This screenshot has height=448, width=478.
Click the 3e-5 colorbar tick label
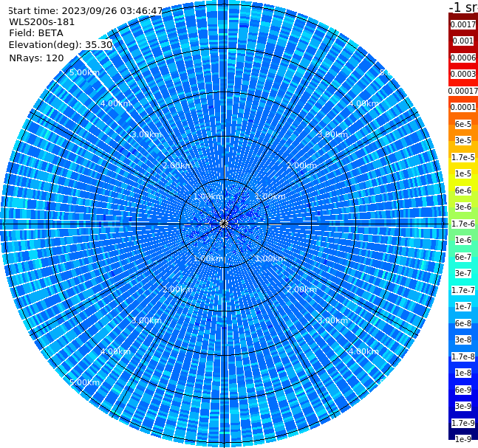tap(463, 140)
